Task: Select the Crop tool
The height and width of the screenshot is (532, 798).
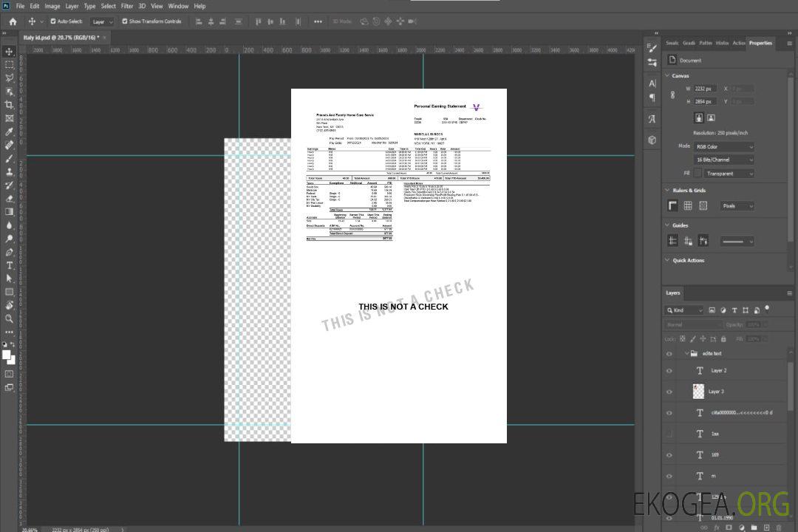Action: (x=9, y=105)
